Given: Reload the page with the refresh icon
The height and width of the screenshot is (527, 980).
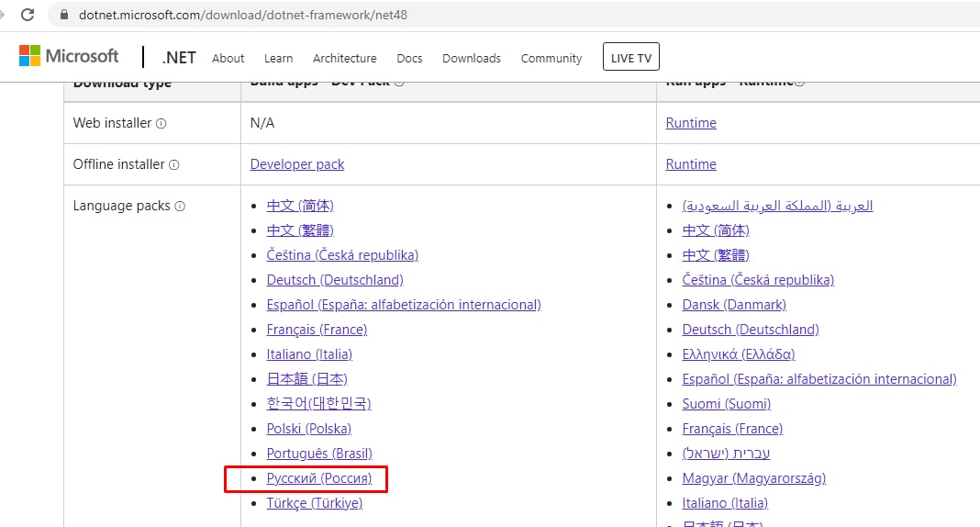Looking at the screenshot, I should coord(28,15).
